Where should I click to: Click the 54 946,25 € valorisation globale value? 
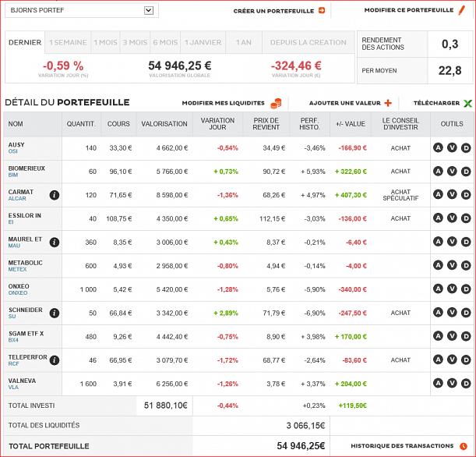(180, 66)
